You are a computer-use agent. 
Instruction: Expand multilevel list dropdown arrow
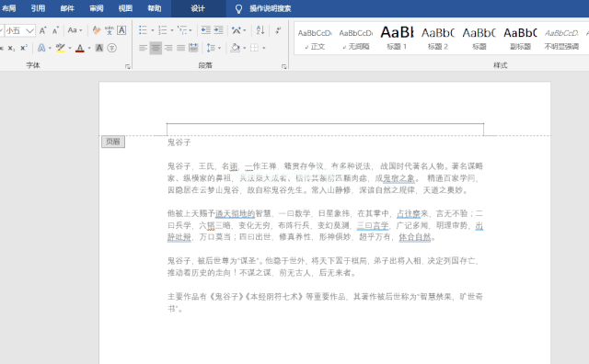[191, 30]
